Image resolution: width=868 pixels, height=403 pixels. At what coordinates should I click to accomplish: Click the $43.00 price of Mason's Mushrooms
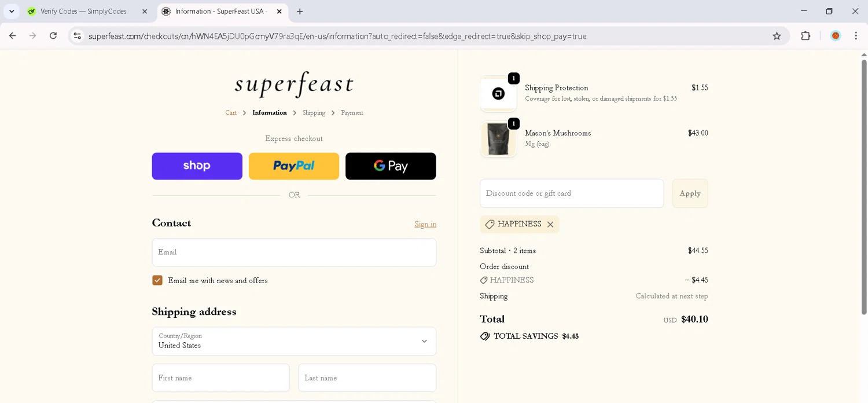(x=698, y=133)
